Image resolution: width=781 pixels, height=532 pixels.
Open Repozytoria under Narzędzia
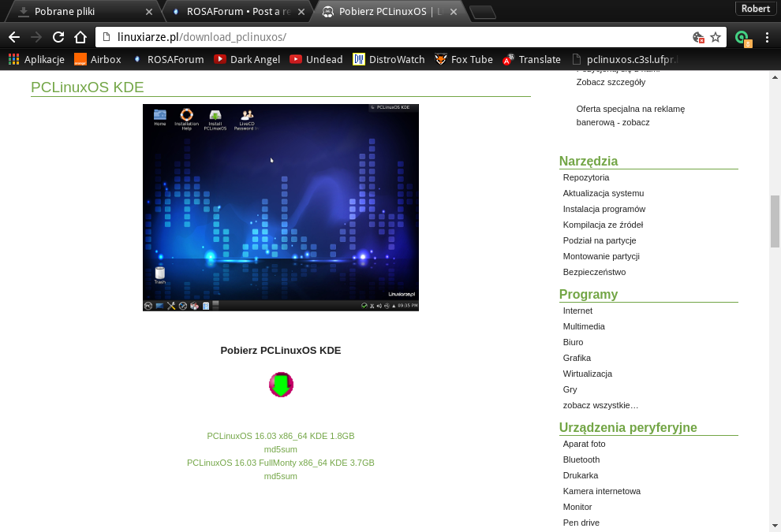point(585,177)
